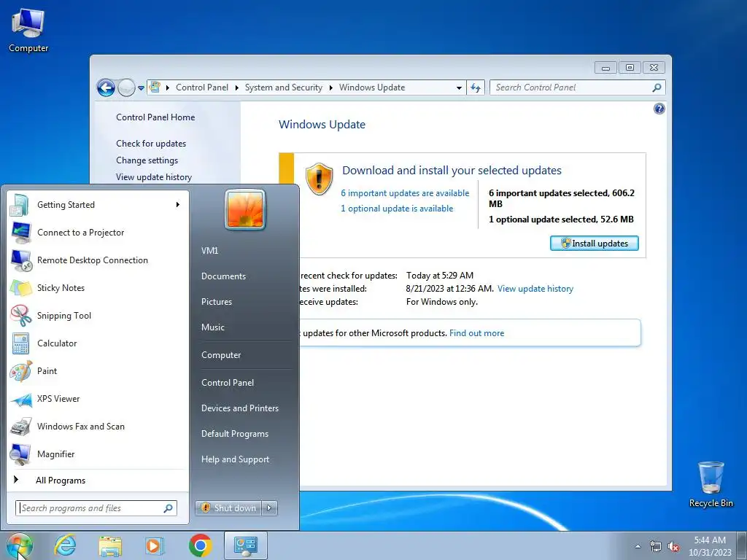Open recent pages dropdown arrow
The height and width of the screenshot is (560, 747).
[141, 88]
